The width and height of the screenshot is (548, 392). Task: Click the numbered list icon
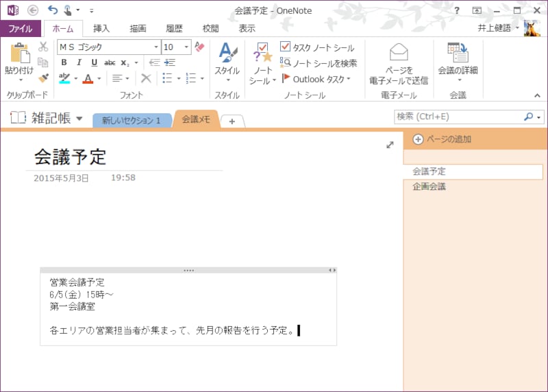click(191, 78)
